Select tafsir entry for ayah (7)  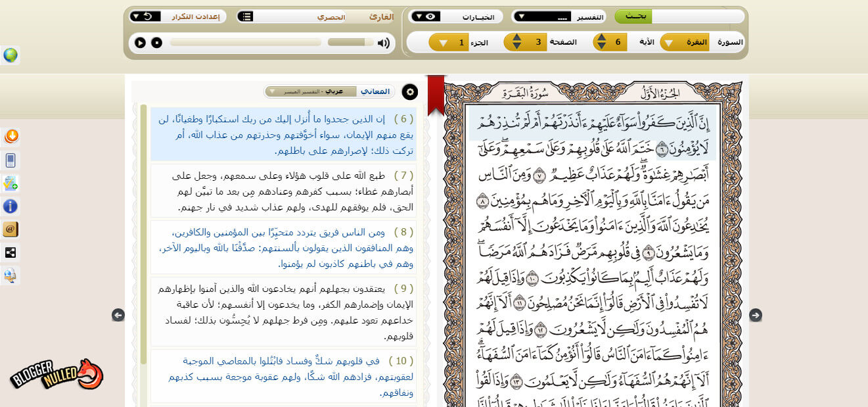click(283, 191)
